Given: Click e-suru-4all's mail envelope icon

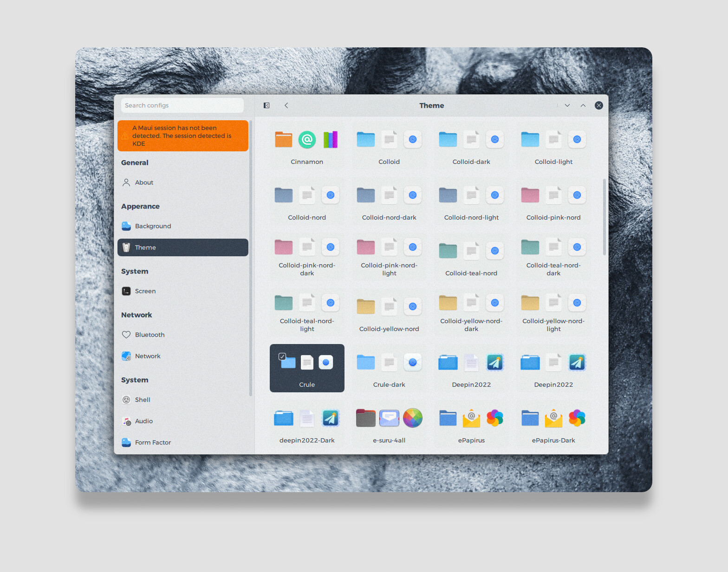Looking at the screenshot, I should coord(389,418).
